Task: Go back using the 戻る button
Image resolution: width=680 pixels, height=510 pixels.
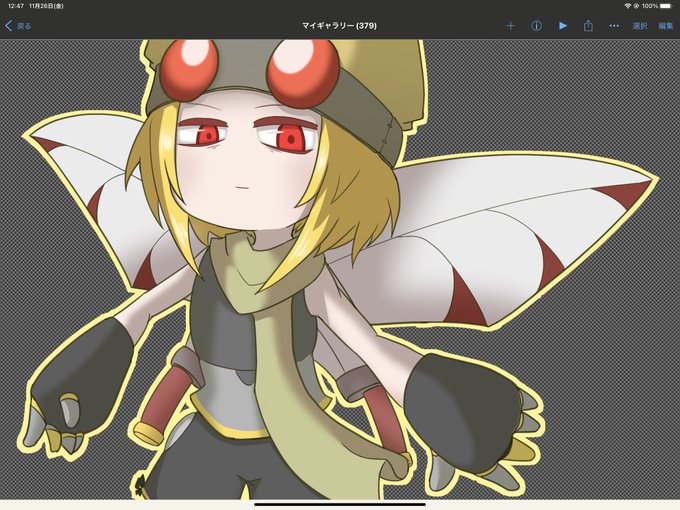Action: point(18,26)
